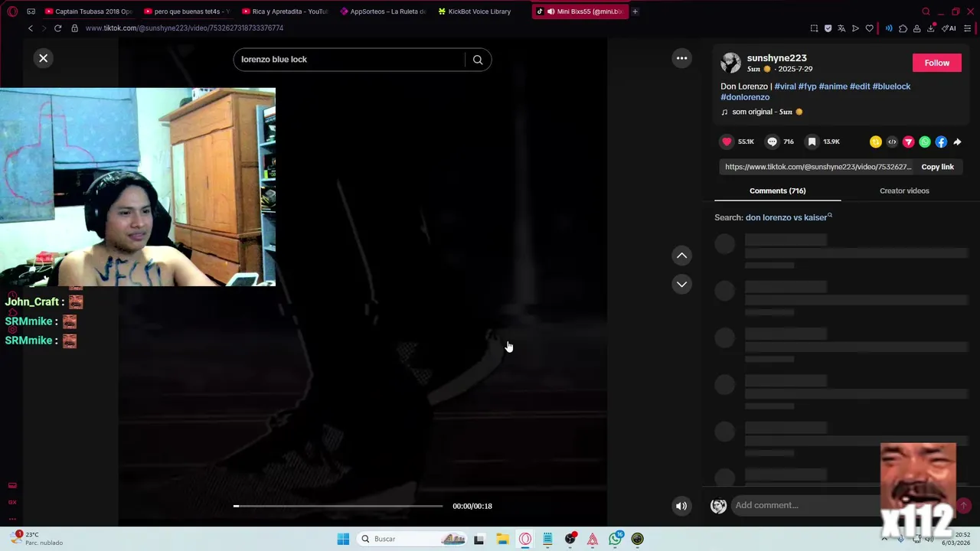
Task: Save video with the bookmark icon
Action: point(812,142)
